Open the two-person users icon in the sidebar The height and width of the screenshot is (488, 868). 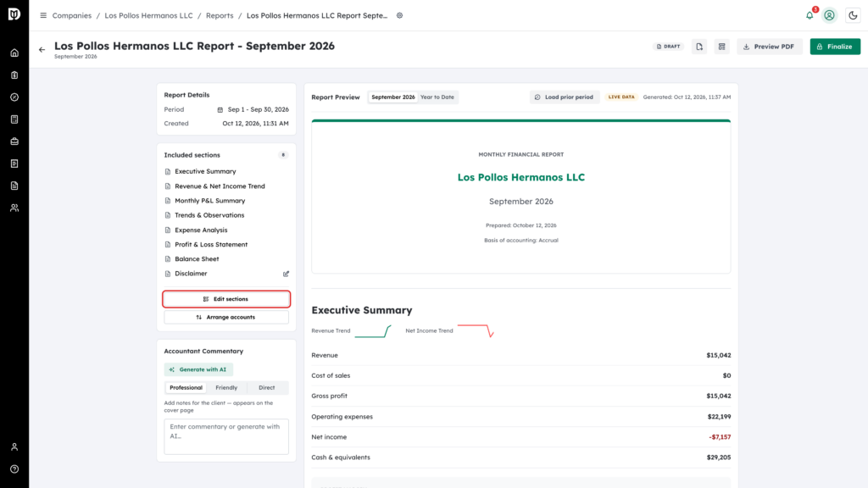tap(14, 208)
